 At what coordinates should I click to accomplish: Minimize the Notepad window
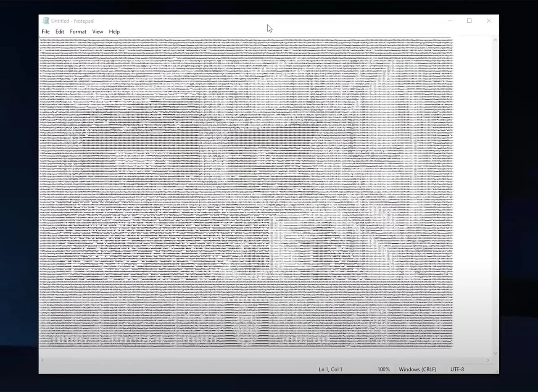[x=450, y=21]
